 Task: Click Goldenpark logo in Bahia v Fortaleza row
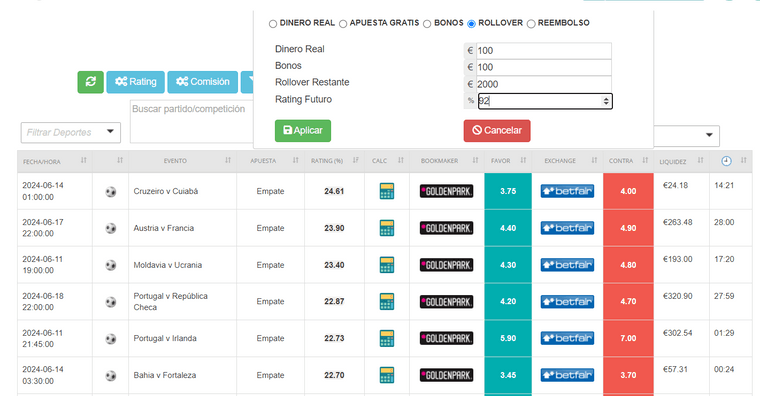pyautogui.click(x=446, y=375)
